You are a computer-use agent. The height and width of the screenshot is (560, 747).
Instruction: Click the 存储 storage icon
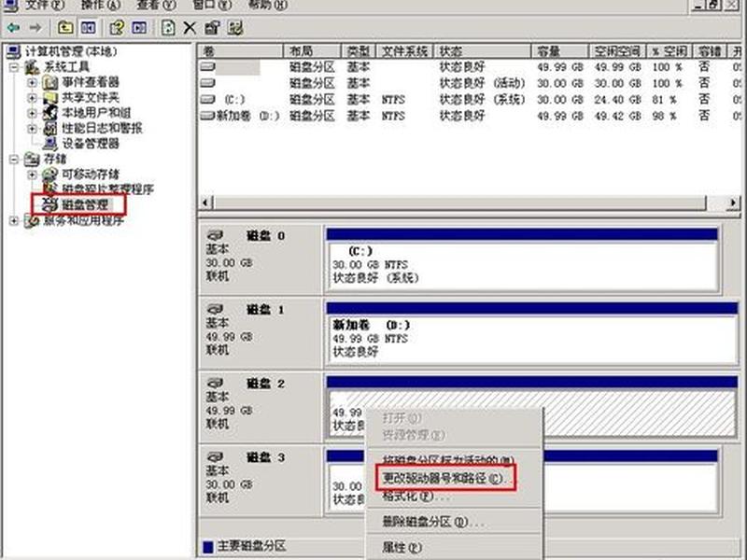tap(33, 159)
